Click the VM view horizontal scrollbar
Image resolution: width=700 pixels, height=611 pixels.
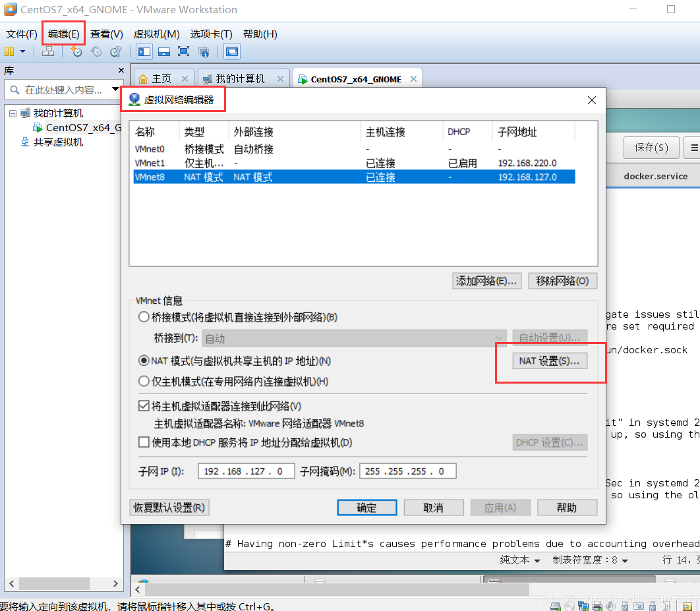[335, 590]
